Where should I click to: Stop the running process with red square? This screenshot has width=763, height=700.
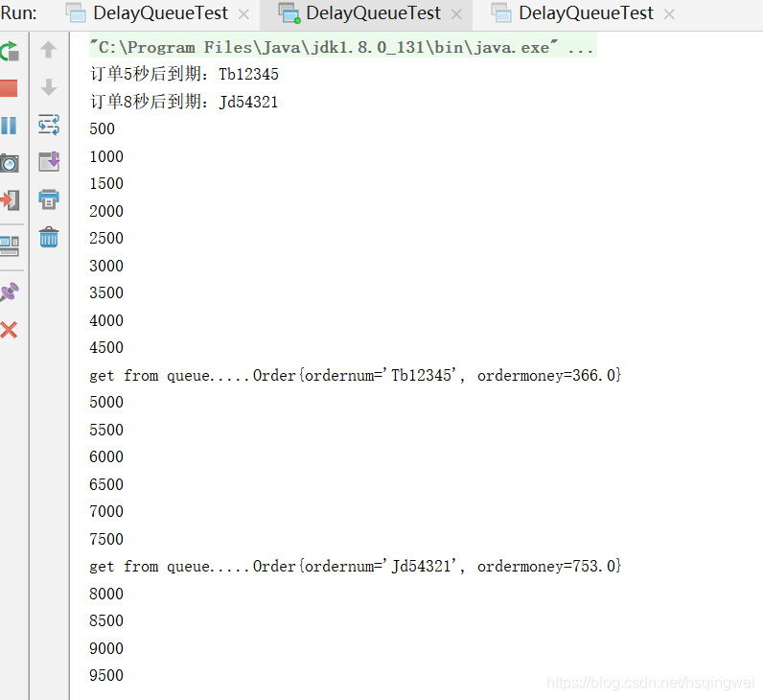point(9,88)
